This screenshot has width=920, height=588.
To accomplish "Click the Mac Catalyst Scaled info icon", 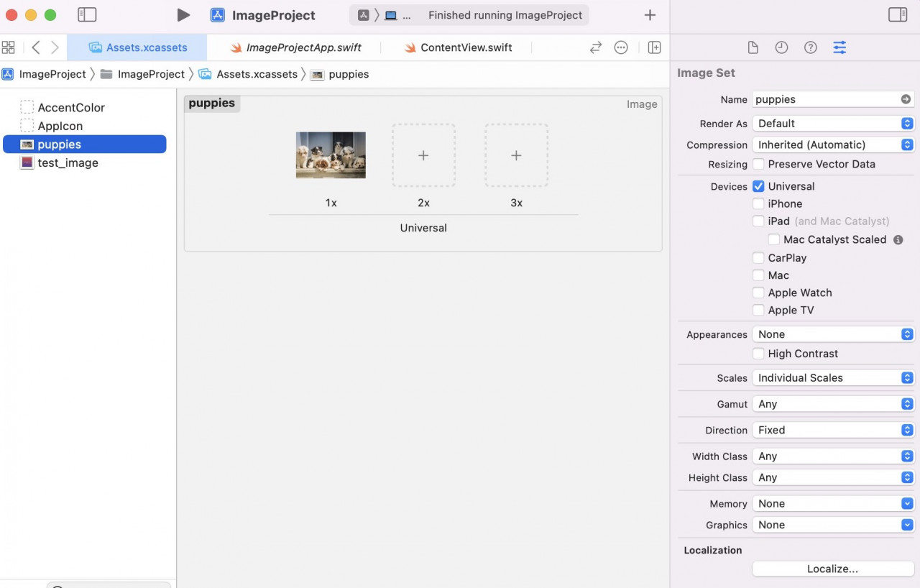I will click(897, 239).
